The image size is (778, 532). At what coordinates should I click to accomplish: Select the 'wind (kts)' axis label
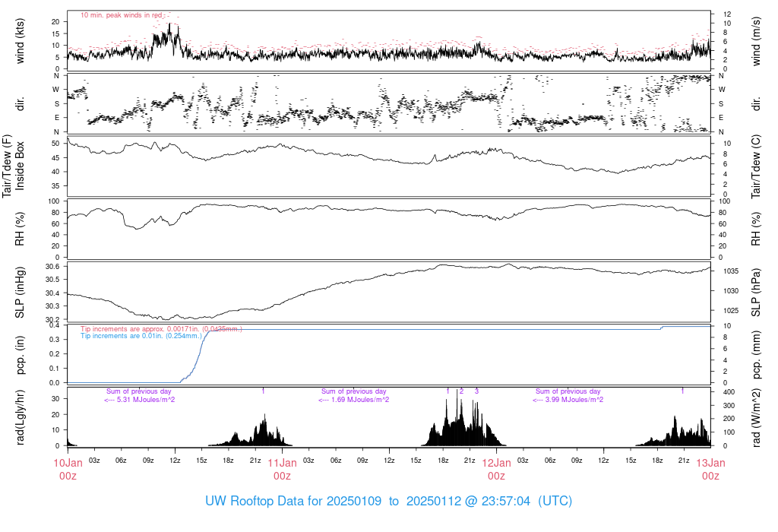[21, 41]
